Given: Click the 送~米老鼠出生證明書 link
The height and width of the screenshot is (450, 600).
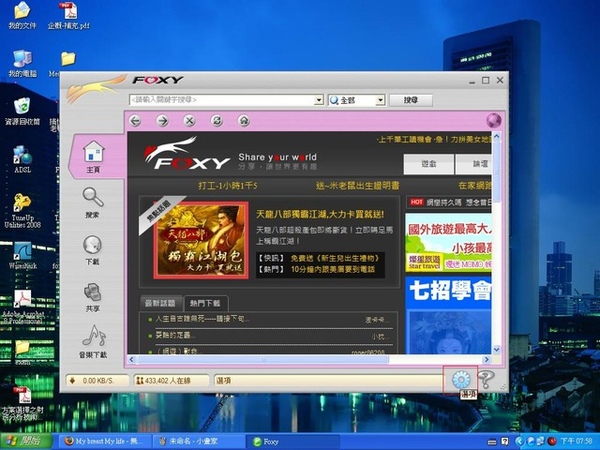Looking at the screenshot, I should coord(357,186).
